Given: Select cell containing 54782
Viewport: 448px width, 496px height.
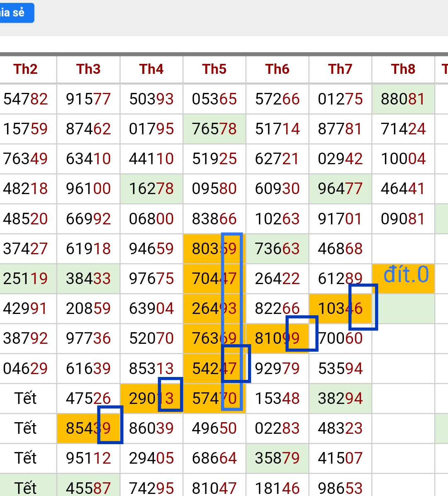Looking at the screenshot, I should point(26,99).
